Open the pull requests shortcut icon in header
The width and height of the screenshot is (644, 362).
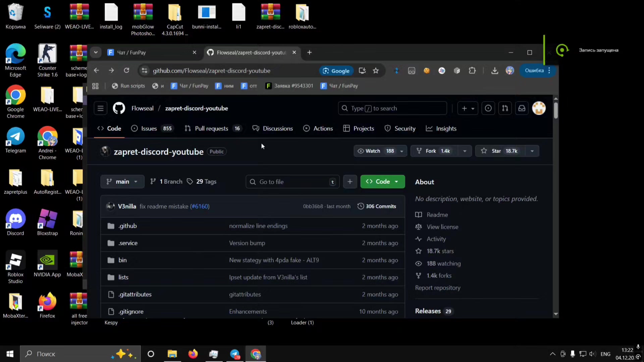[505, 108]
